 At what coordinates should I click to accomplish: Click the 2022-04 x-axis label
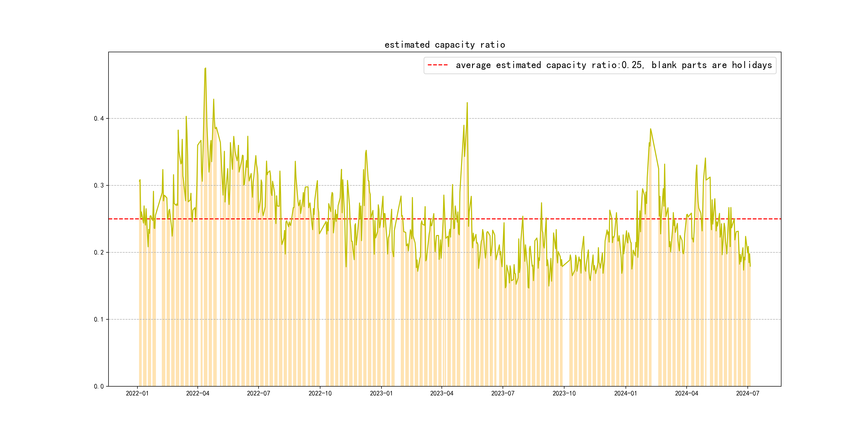click(198, 393)
